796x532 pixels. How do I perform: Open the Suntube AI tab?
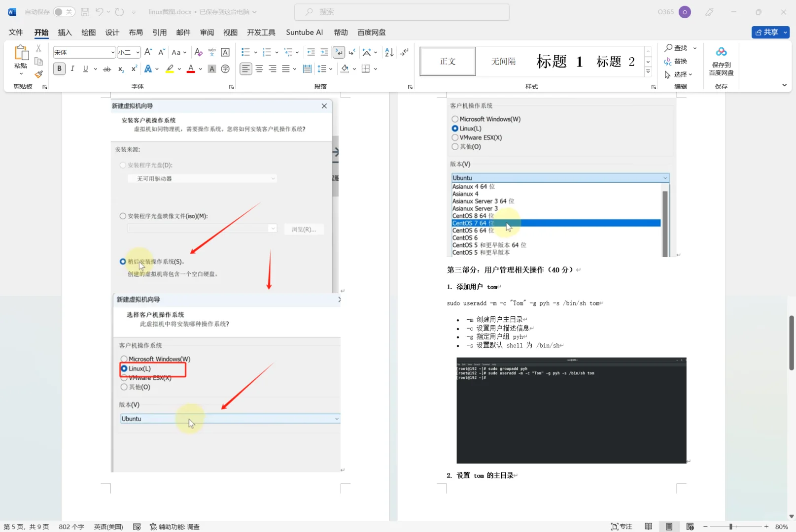coord(304,32)
